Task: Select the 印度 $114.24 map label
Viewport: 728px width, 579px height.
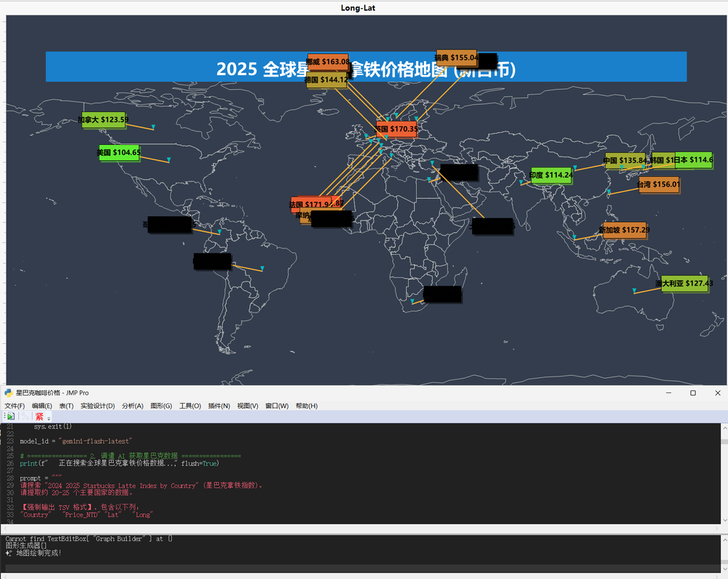Action: pyautogui.click(x=551, y=176)
